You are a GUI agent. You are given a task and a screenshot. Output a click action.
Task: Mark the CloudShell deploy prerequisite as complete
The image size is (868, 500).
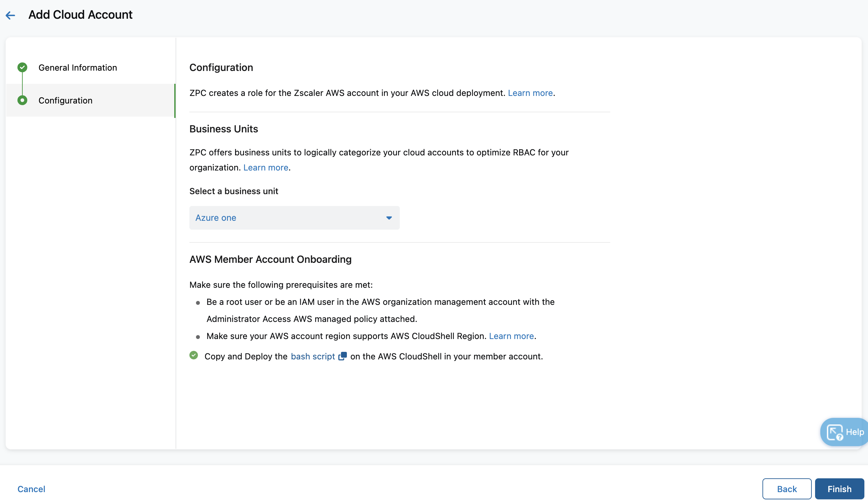pyautogui.click(x=193, y=355)
